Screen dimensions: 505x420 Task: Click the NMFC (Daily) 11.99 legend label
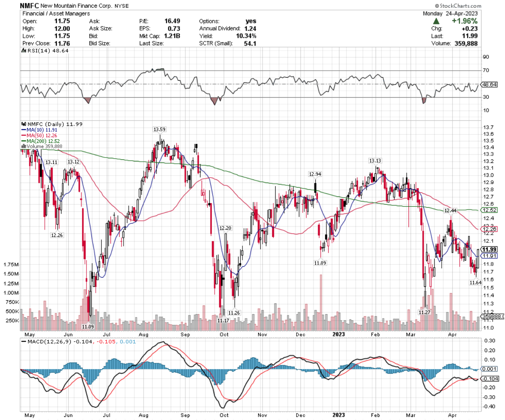tap(54, 124)
